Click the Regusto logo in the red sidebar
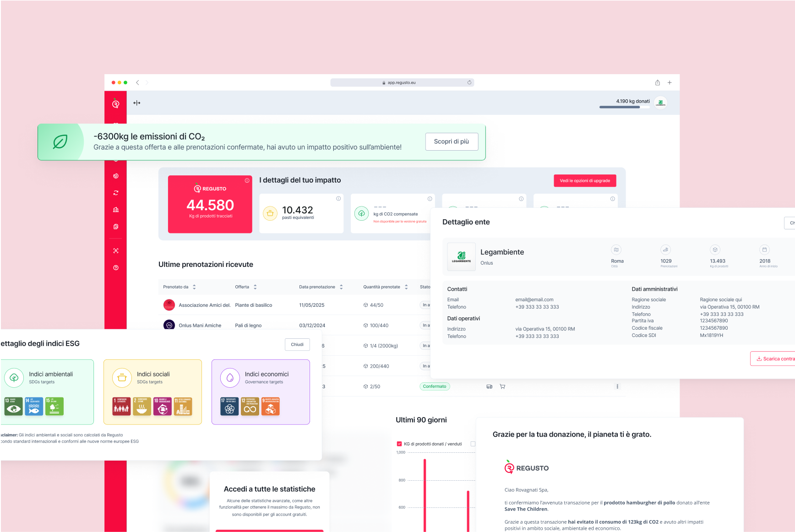Image resolution: width=795 pixels, height=532 pixels. [115, 103]
